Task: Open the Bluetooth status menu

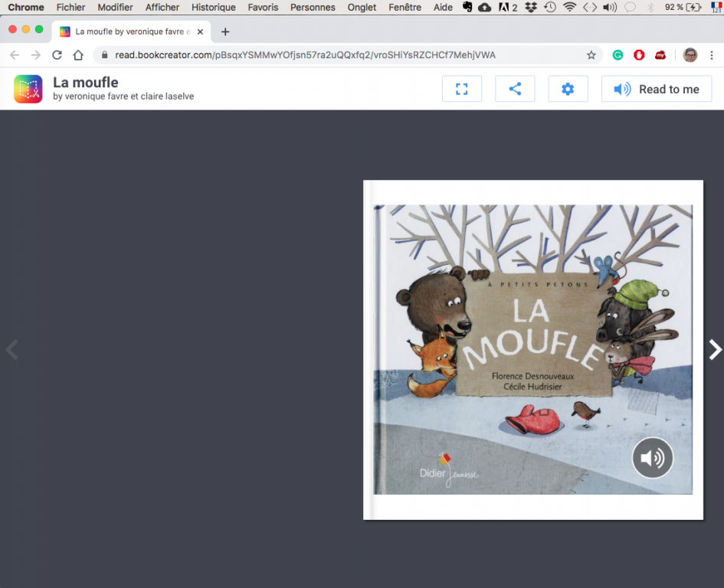Action: click(650, 7)
